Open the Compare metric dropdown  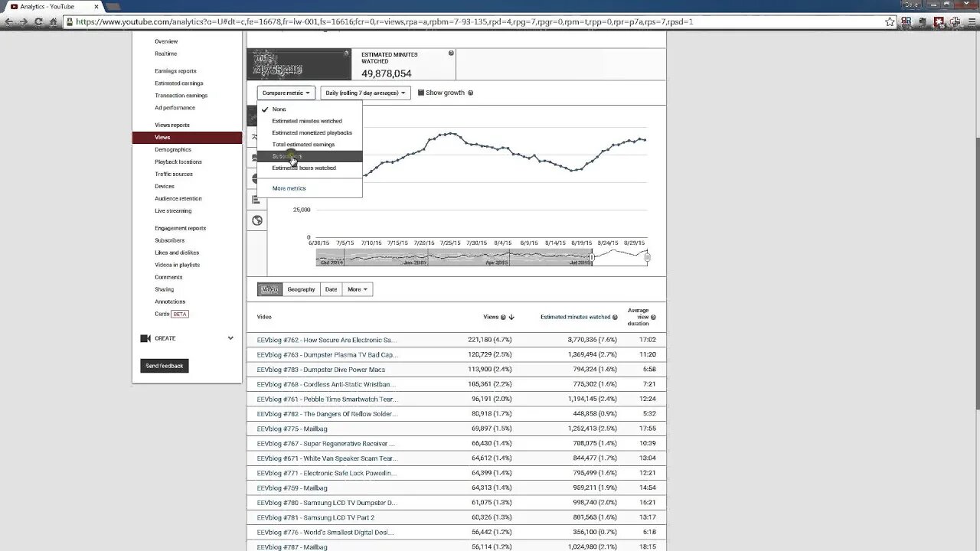tap(286, 93)
